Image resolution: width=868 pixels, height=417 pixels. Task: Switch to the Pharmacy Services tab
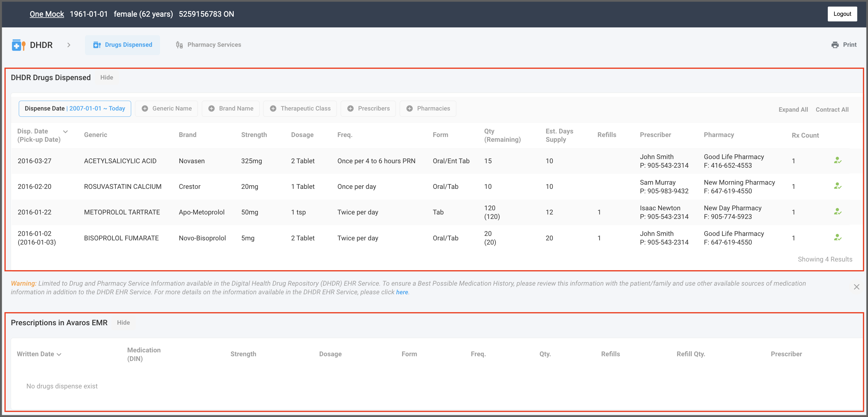208,45
